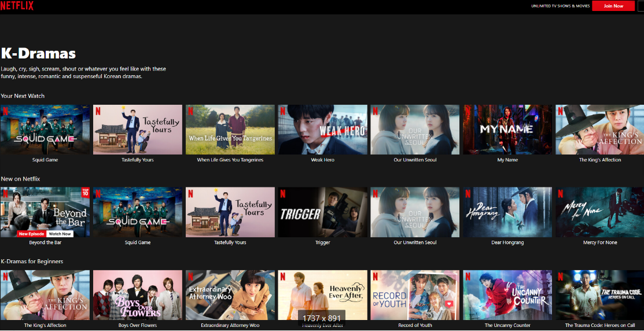The width and height of the screenshot is (644, 331).
Task: Select the Record of Youth thumbnail
Action: [x=415, y=295]
